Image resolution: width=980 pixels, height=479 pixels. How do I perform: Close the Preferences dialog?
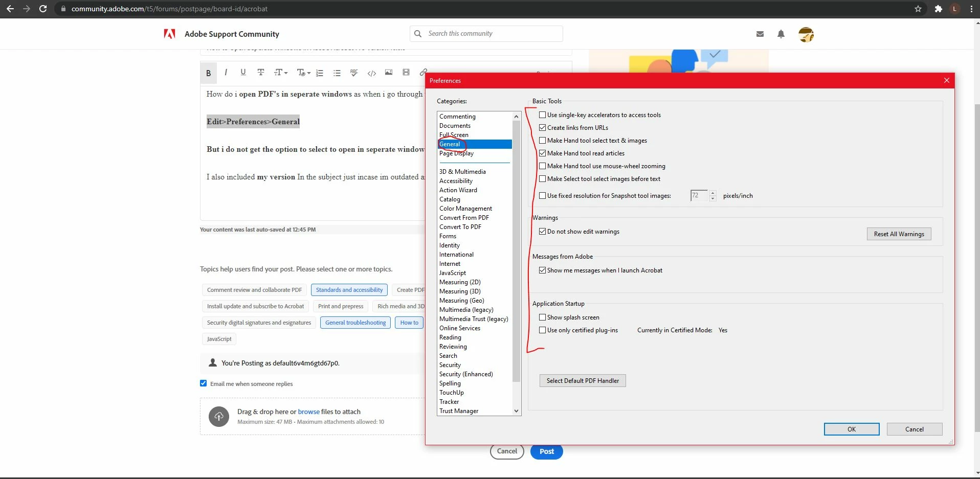click(x=946, y=80)
